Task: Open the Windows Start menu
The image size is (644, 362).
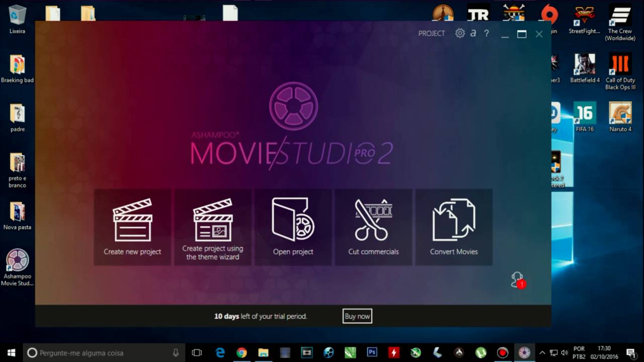Action: [11, 352]
